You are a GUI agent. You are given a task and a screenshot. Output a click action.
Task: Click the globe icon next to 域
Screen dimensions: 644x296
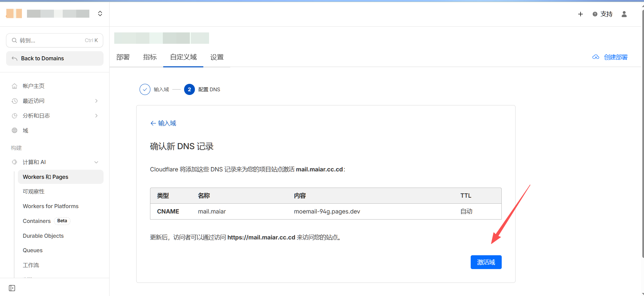tap(14, 131)
